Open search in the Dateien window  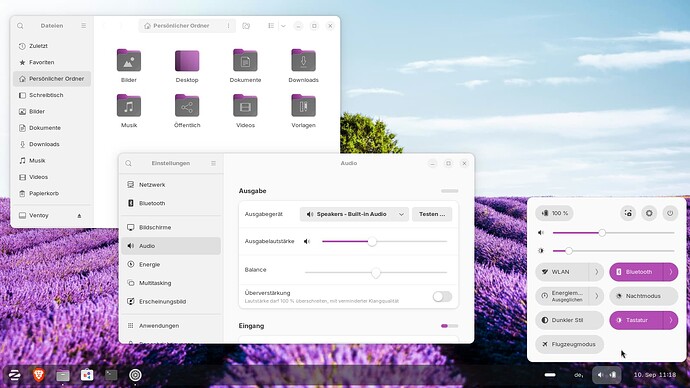pos(20,26)
